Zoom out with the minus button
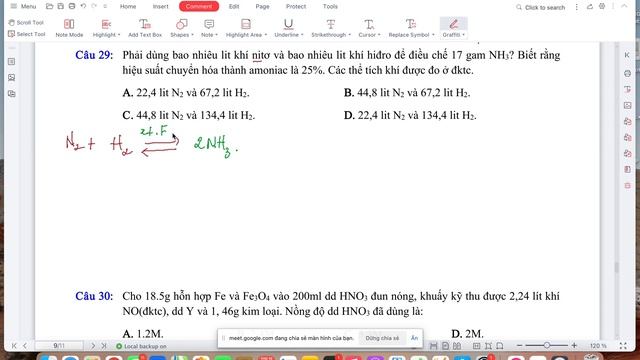The image size is (640, 360). click(520, 346)
